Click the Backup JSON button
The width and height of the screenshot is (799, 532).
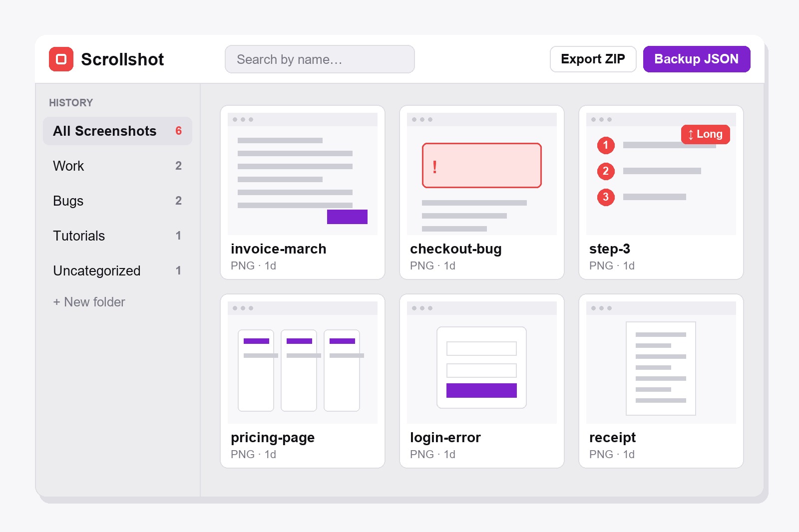(x=696, y=59)
